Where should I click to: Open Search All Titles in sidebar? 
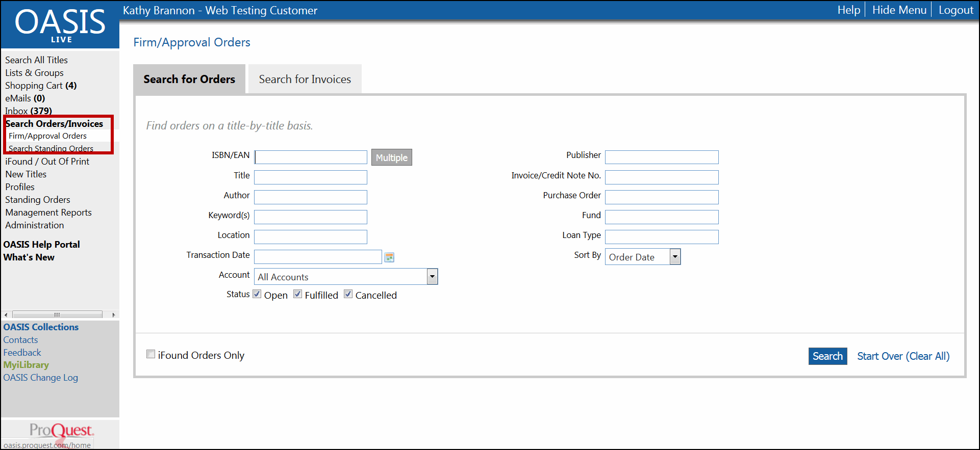coord(36,60)
